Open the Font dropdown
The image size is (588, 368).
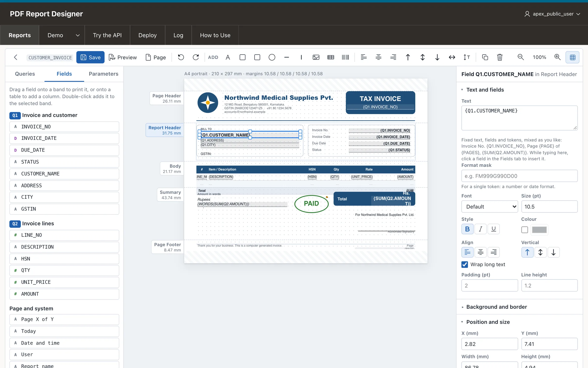pyautogui.click(x=490, y=207)
